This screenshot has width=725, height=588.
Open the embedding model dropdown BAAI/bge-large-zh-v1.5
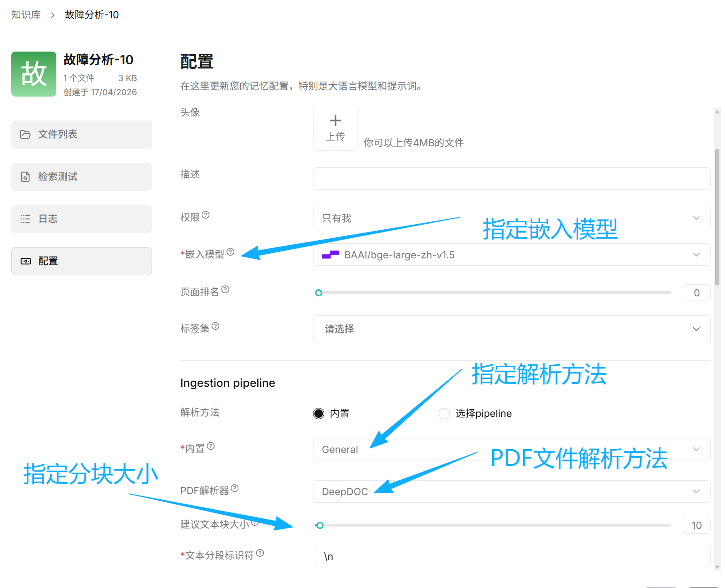[x=511, y=255]
